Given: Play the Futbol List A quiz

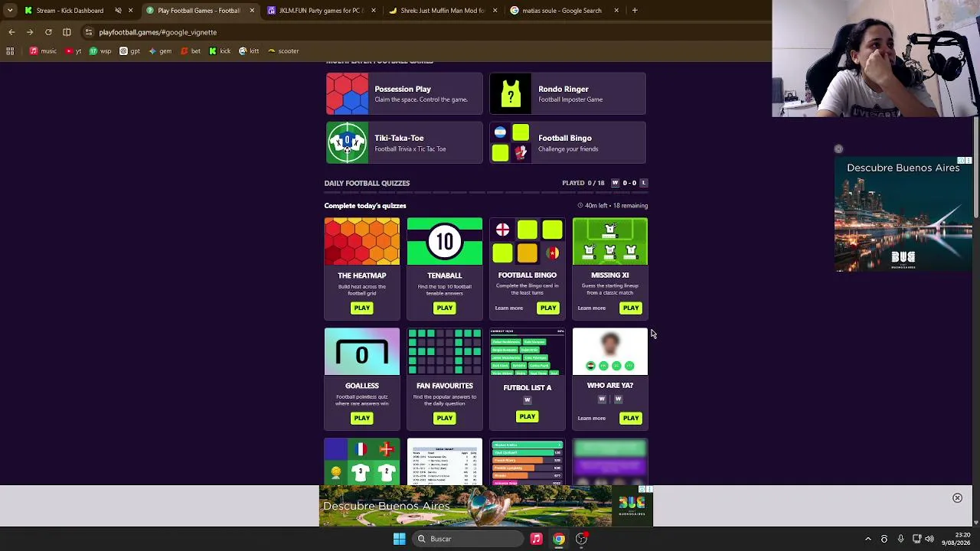Looking at the screenshot, I should click(x=527, y=416).
